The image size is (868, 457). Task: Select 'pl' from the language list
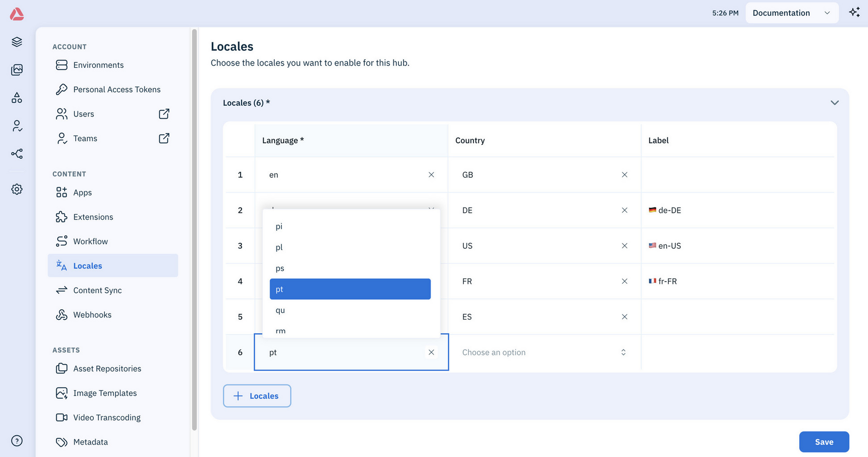coord(350,247)
